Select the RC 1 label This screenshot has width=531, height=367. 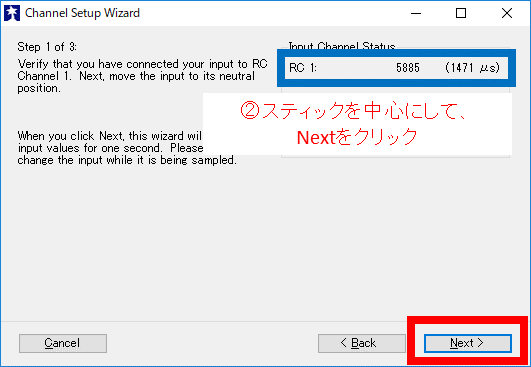click(303, 68)
